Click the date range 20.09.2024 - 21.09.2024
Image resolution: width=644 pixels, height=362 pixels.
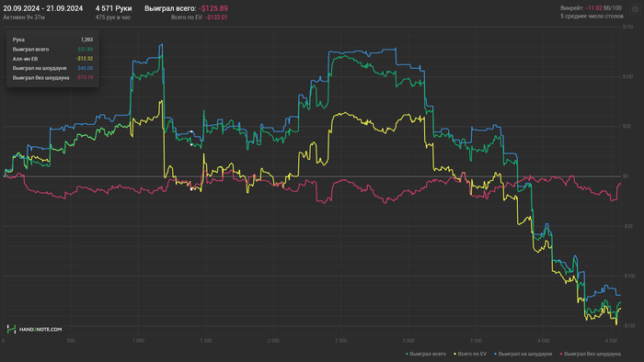pyautogui.click(x=42, y=8)
